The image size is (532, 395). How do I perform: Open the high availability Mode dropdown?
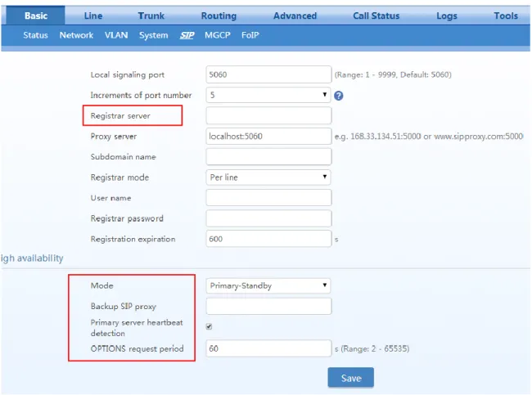click(x=268, y=285)
